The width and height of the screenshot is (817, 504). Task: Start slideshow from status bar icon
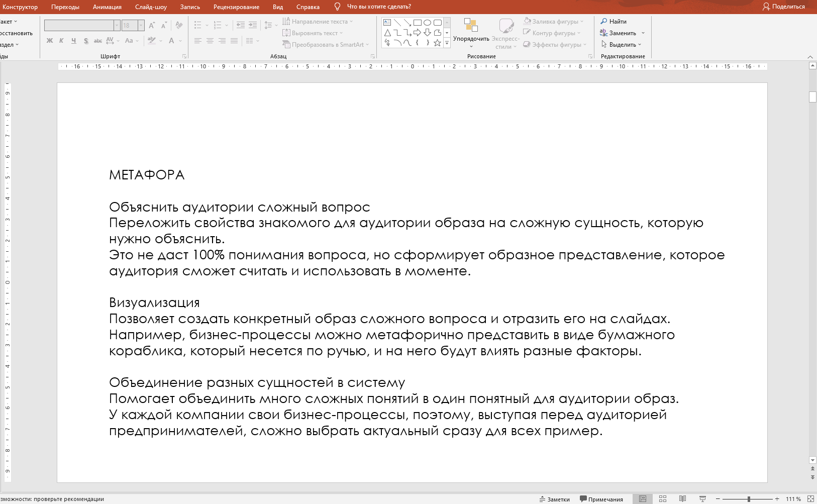(702, 499)
